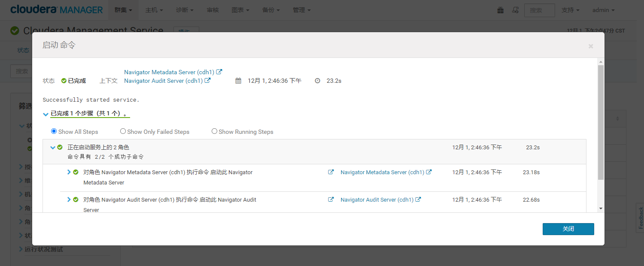Switch to the 状态 tab behind the dialog
The width and height of the screenshot is (644, 266).
[23, 50]
